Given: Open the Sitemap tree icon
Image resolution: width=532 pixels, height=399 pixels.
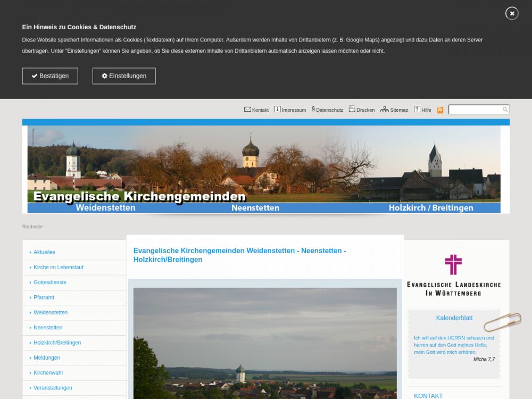Looking at the screenshot, I should point(384,109).
